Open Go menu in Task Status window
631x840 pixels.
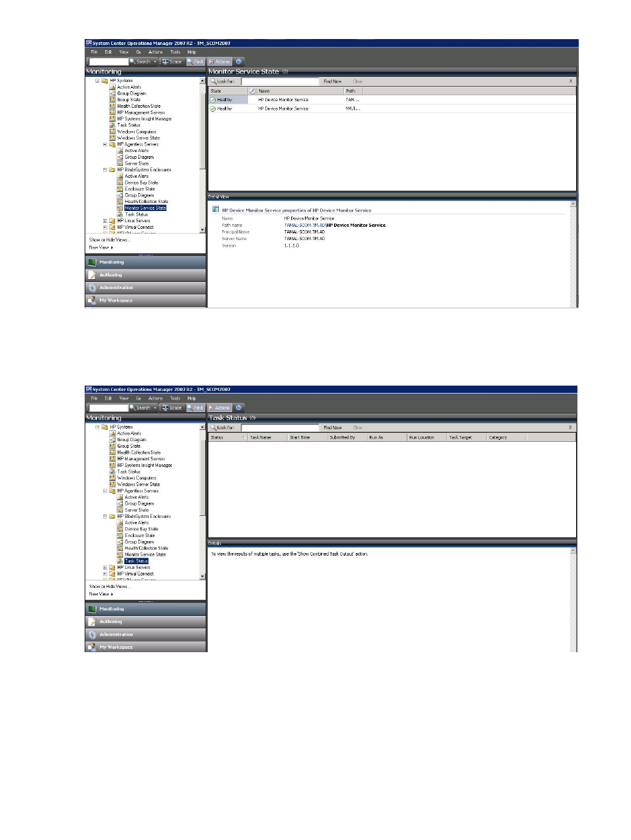138,398
